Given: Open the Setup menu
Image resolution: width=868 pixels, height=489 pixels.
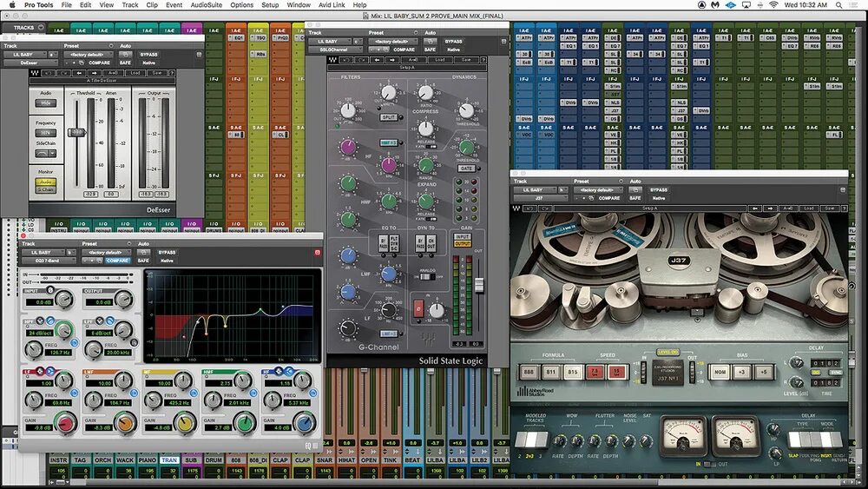Looking at the screenshot, I should (270, 5).
